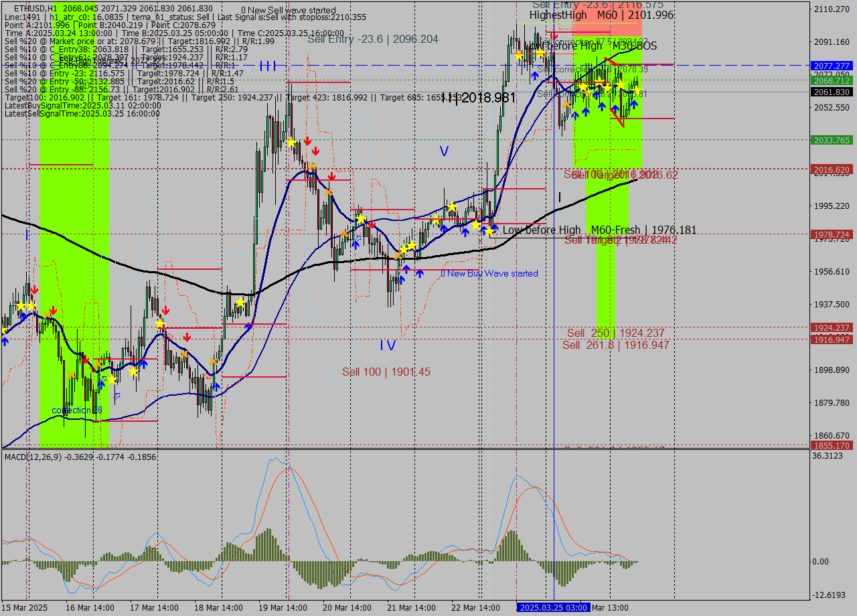Click the red down arrow above the 19 Mar price peak

pyautogui.click(x=307, y=141)
